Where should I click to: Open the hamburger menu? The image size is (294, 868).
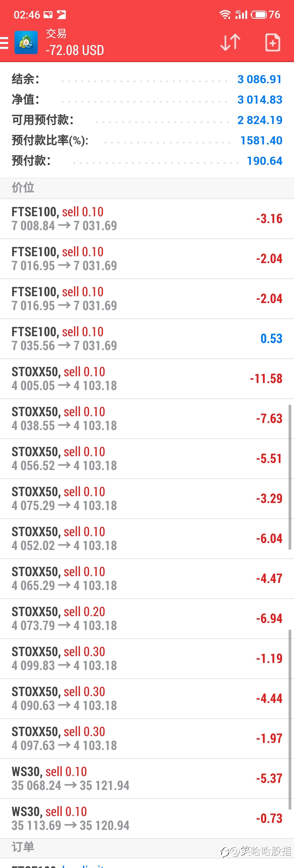[x=4, y=43]
